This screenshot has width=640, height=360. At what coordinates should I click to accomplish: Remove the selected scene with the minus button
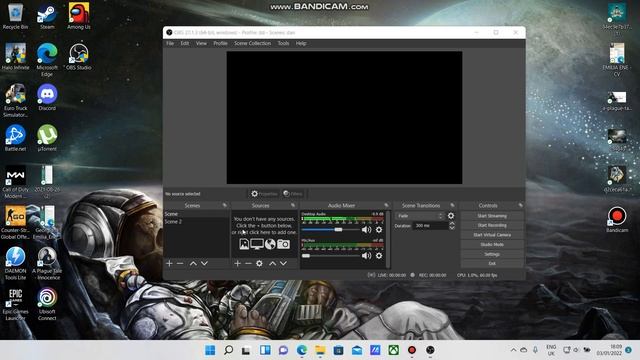click(x=180, y=264)
